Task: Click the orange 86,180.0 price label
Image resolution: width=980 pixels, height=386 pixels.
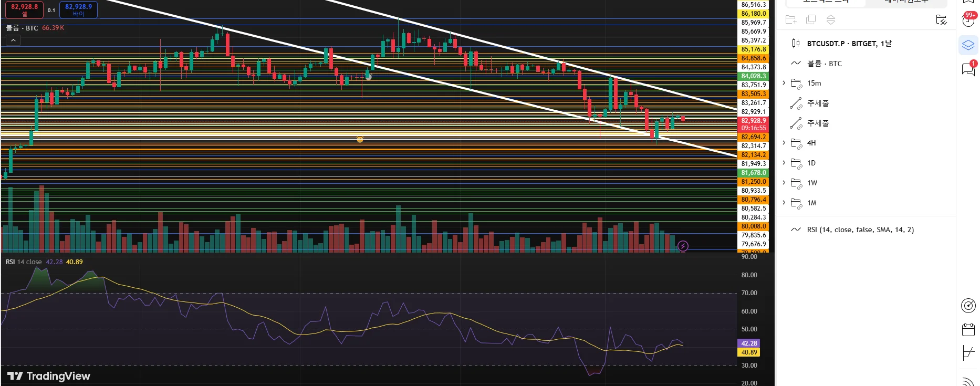Action: pyautogui.click(x=754, y=14)
